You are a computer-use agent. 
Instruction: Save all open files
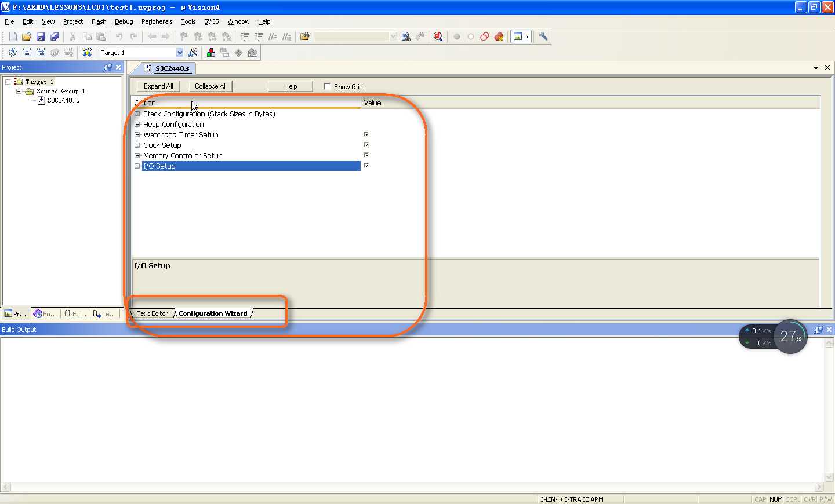click(55, 36)
